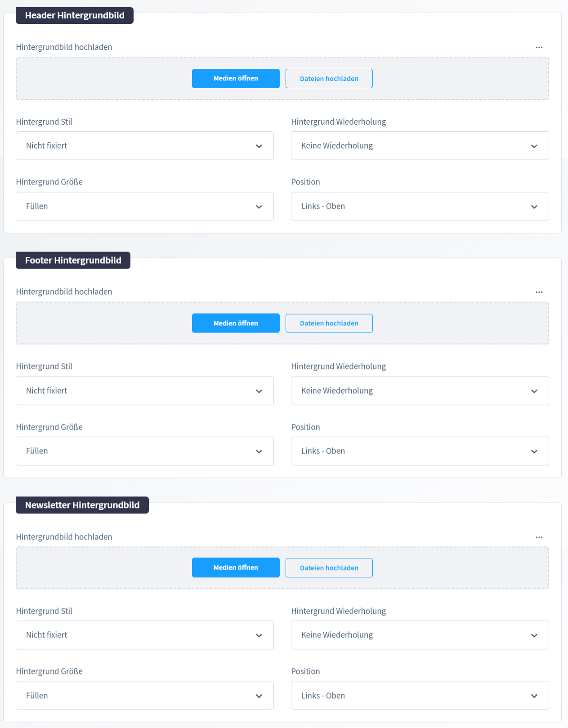Open the Footer background image options menu
Screen dimensions: 568x728
click(x=539, y=292)
